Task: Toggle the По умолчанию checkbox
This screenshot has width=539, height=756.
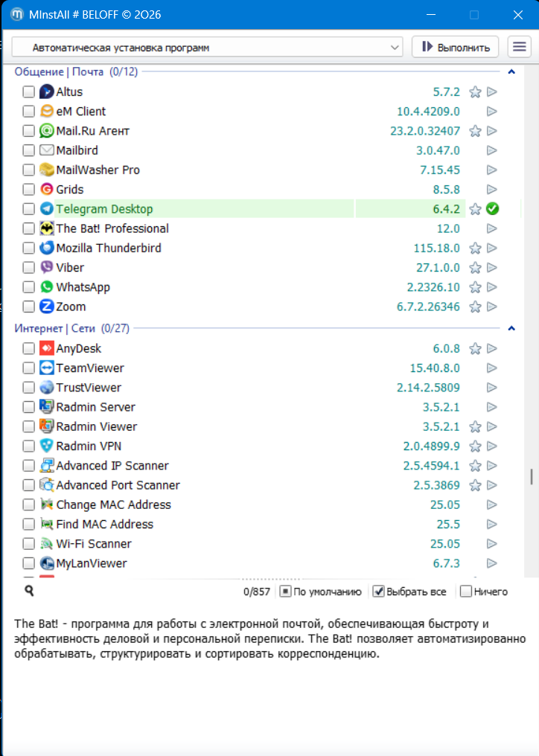Action: (x=285, y=591)
